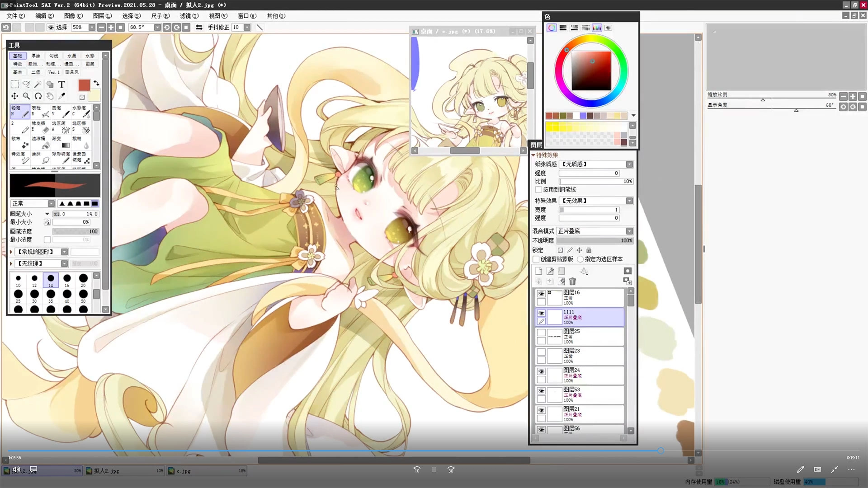
Task: Click the 厚涂 brush group button
Action: coord(36,56)
